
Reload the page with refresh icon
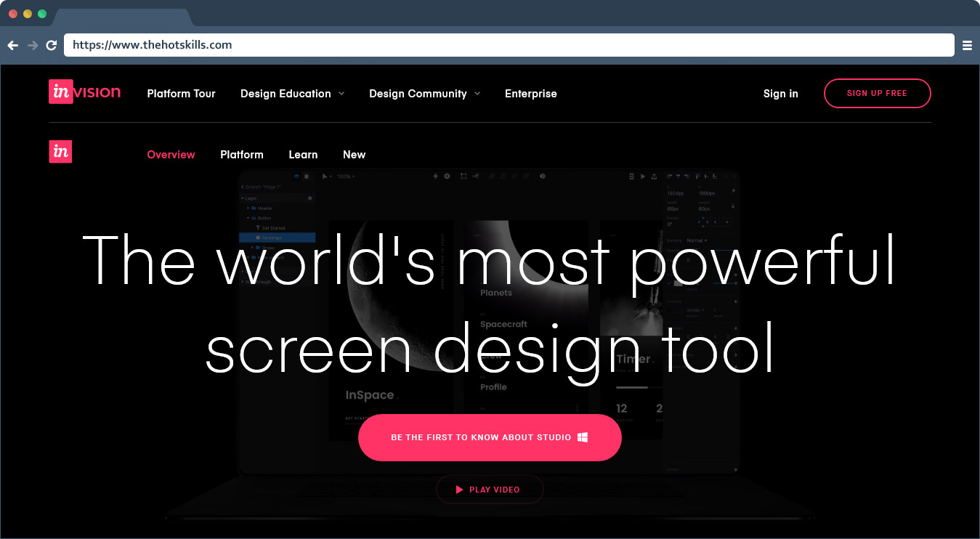coord(52,45)
